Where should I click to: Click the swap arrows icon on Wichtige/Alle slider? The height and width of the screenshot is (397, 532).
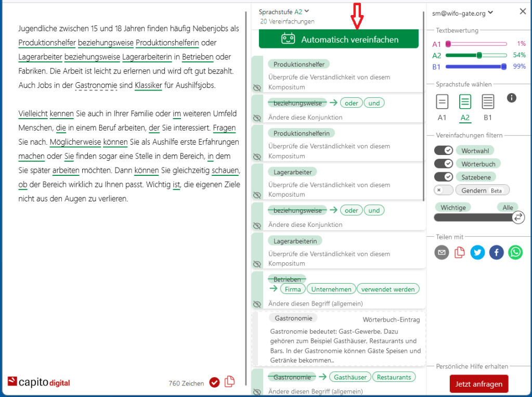518,217
